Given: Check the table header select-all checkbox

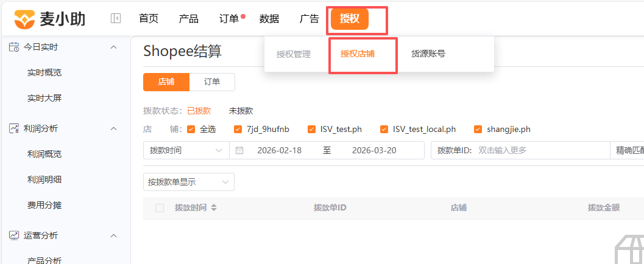Looking at the screenshot, I should [x=160, y=208].
